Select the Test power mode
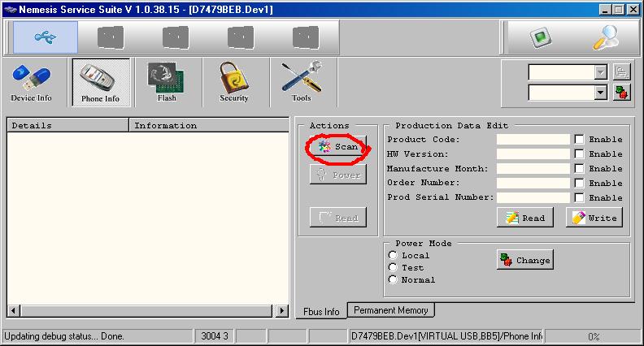The width and height of the screenshot is (644, 346). click(x=393, y=267)
